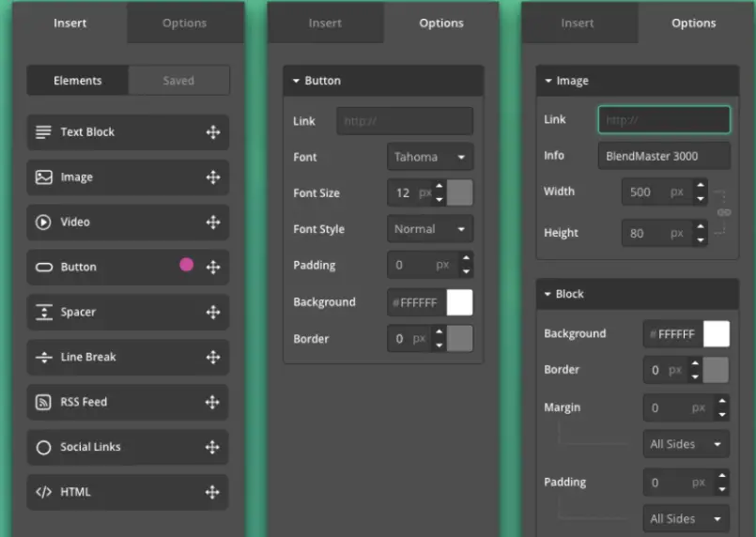Increase Block Margin with the up stepper arrow
Viewport: 756px width, 537px height.
722,401
